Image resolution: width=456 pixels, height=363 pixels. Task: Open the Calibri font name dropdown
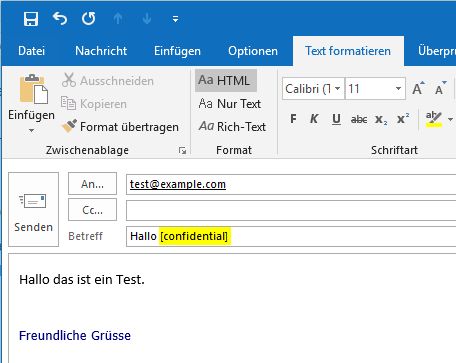[x=337, y=89]
